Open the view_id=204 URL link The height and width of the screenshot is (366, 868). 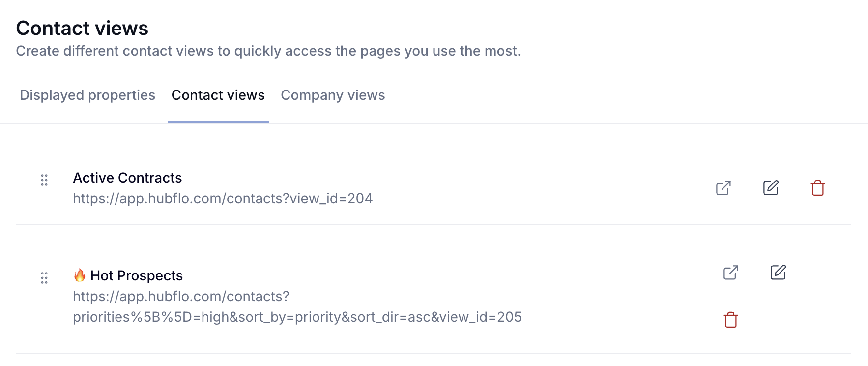point(223,198)
